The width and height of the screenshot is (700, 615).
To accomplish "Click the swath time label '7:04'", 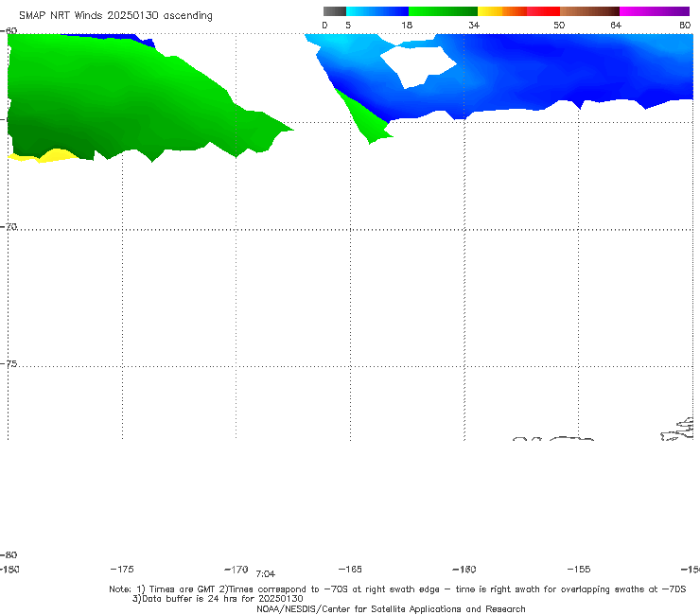I will [x=265, y=574].
